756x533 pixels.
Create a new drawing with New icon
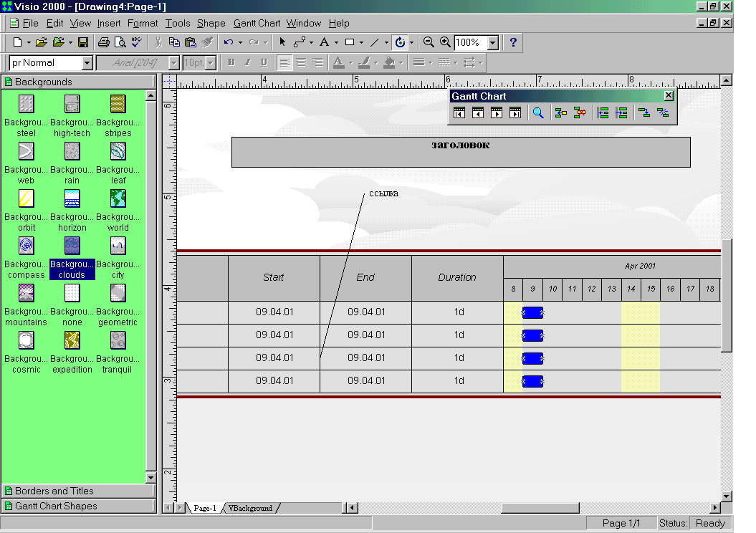[x=17, y=42]
